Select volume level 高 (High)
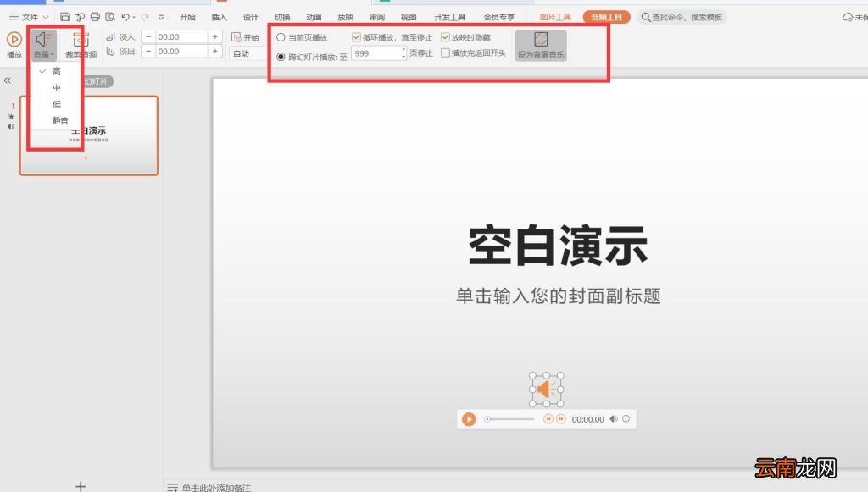 [x=57, y=71]
